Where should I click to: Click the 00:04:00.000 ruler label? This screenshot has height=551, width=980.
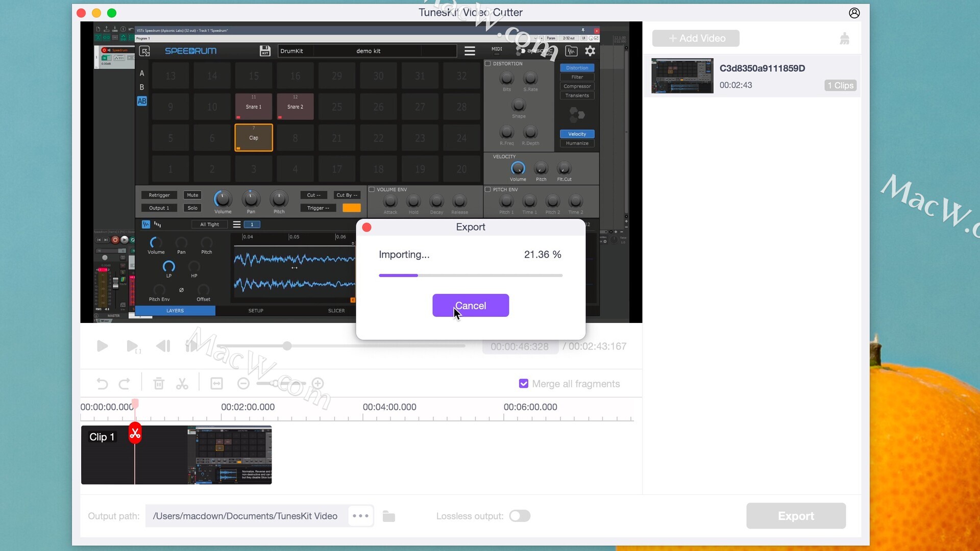(389, 407)
